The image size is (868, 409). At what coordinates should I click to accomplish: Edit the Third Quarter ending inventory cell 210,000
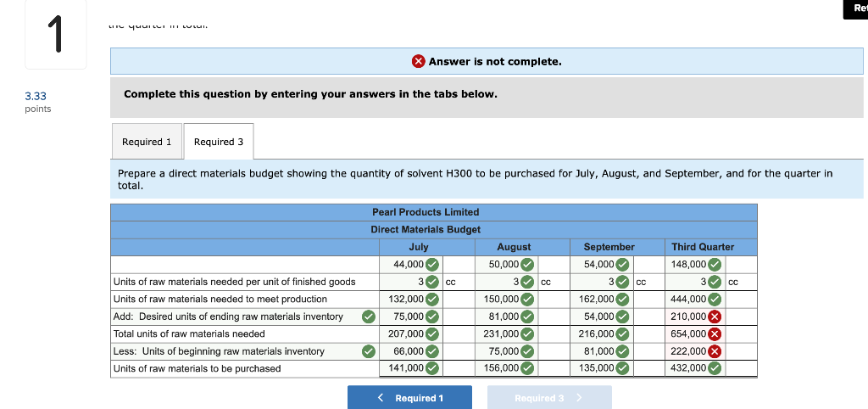point(695,317)
